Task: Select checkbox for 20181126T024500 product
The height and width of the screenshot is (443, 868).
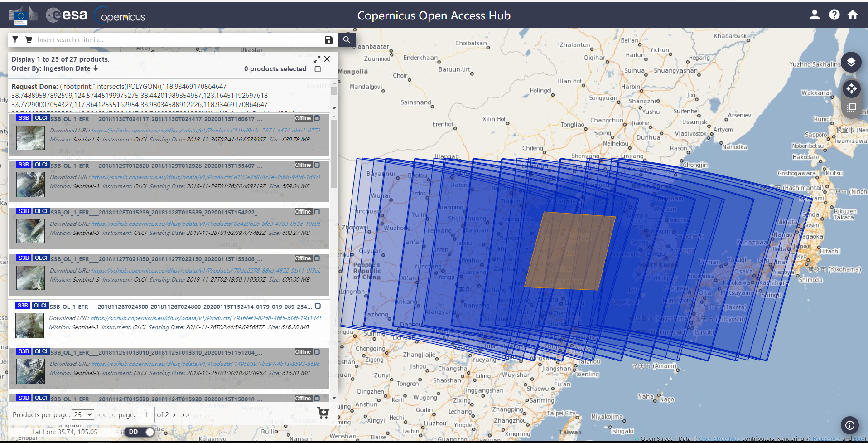Action: [318, 306]
